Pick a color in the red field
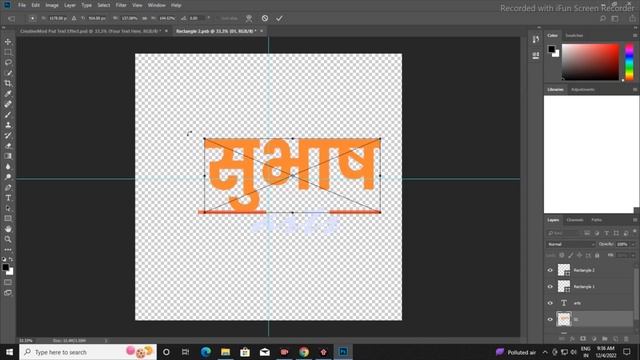The width and height of the screenshot is (640, 360). (590, 62)
